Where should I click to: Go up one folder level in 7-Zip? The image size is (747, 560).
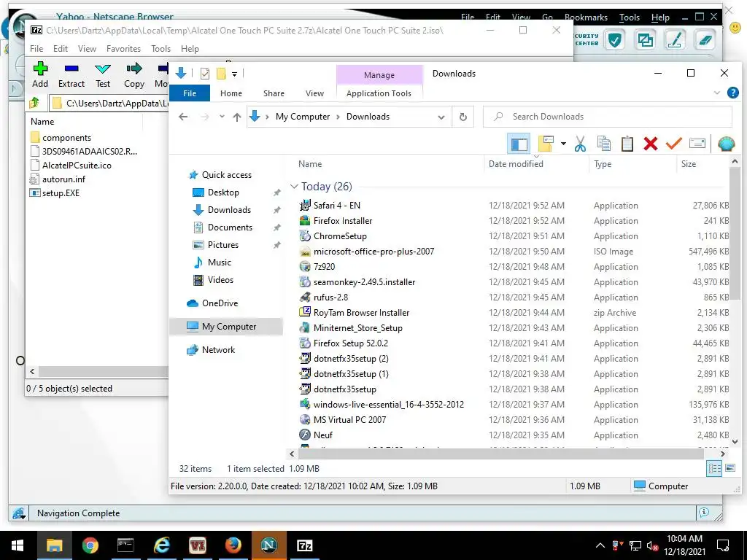click(34, 103)
